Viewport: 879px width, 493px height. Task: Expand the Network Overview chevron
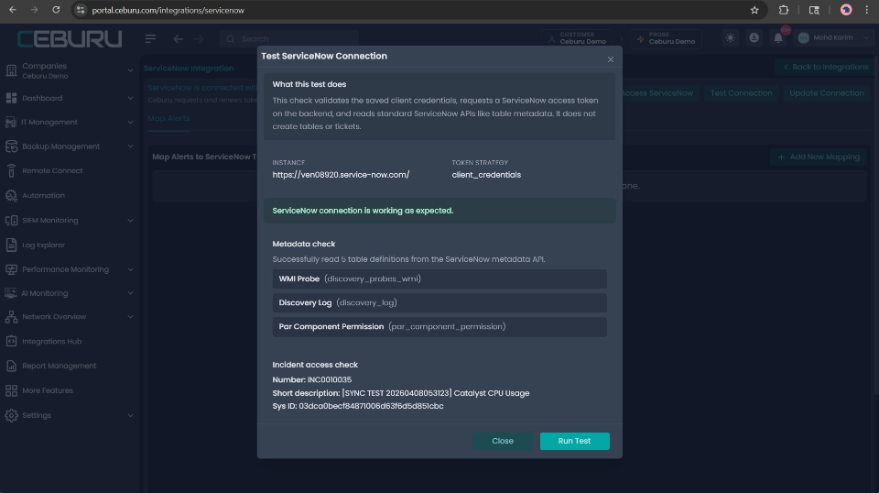point(130,317)
